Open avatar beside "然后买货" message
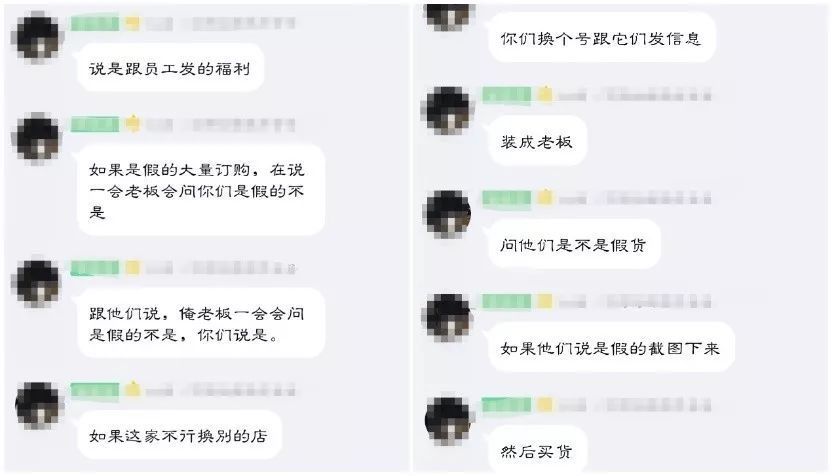832x476 pixels. (x=447, y=420)
